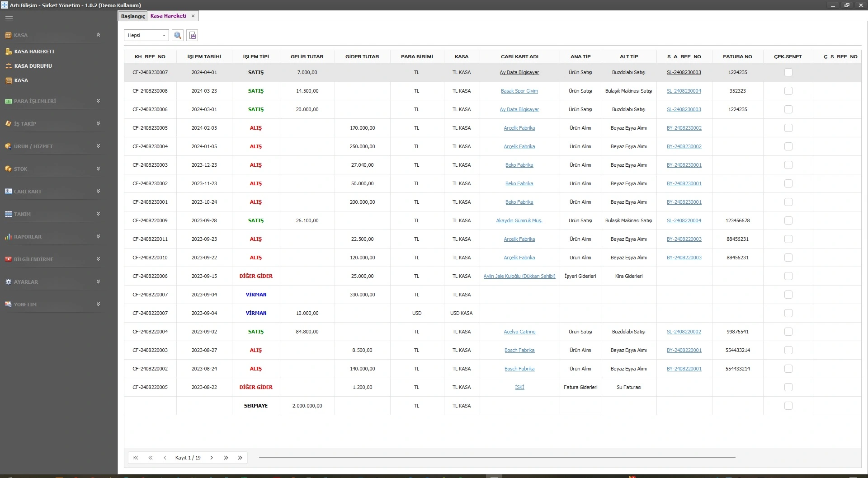Jump back pages with double-left arrow
This screenshot has width=868, height=478.
151,458
